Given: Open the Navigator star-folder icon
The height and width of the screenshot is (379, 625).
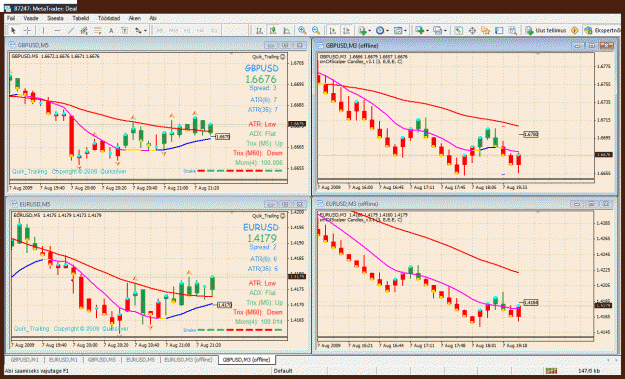Looking at the screenshot, I should (485, 31).
